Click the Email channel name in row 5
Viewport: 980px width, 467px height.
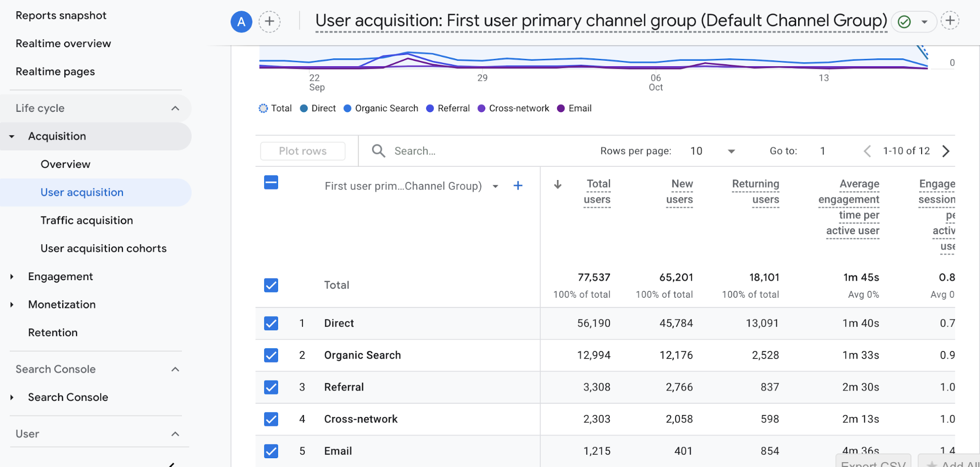pyautogui.click(x=338, y=451)
